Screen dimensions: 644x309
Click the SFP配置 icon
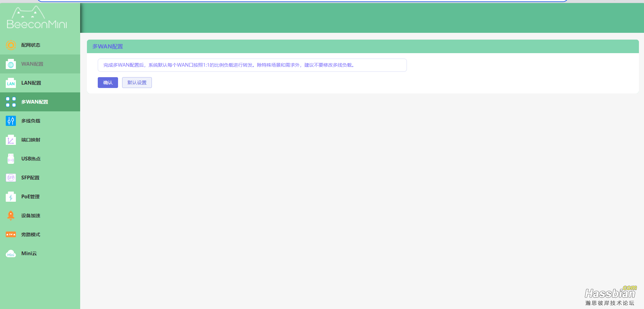click(11, 178)
